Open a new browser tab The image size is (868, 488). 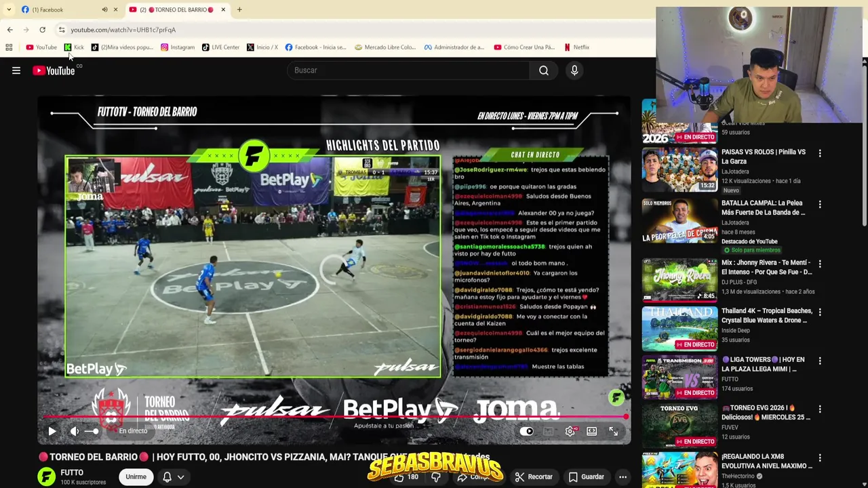click(239, 9)
